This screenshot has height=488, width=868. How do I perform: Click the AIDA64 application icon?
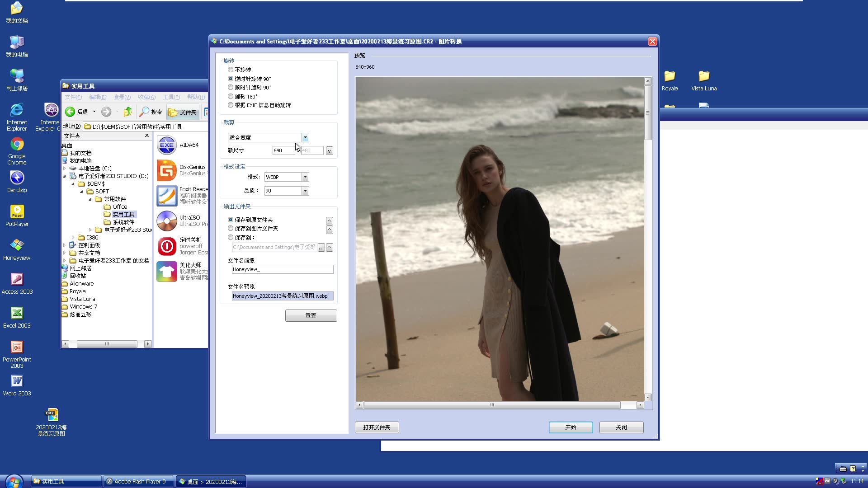coord(167,145)
